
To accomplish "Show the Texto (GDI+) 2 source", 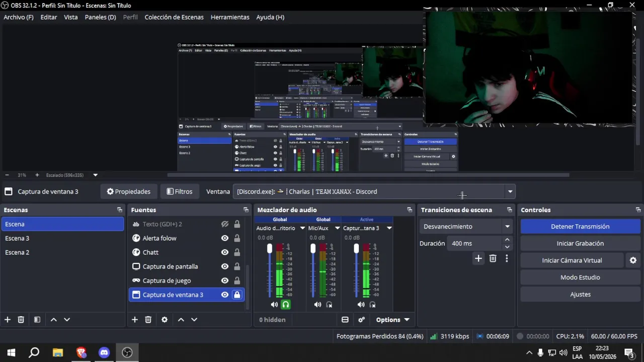I will 225,224.
